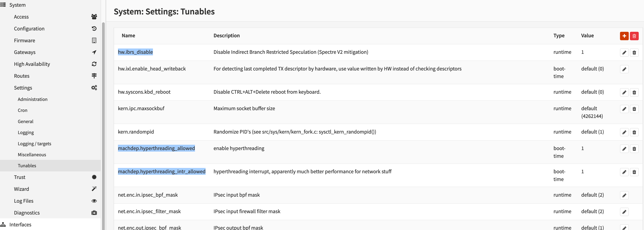Edit the hw.ibrs_disable tunable

pyautogui.click(x=624, y=53)
